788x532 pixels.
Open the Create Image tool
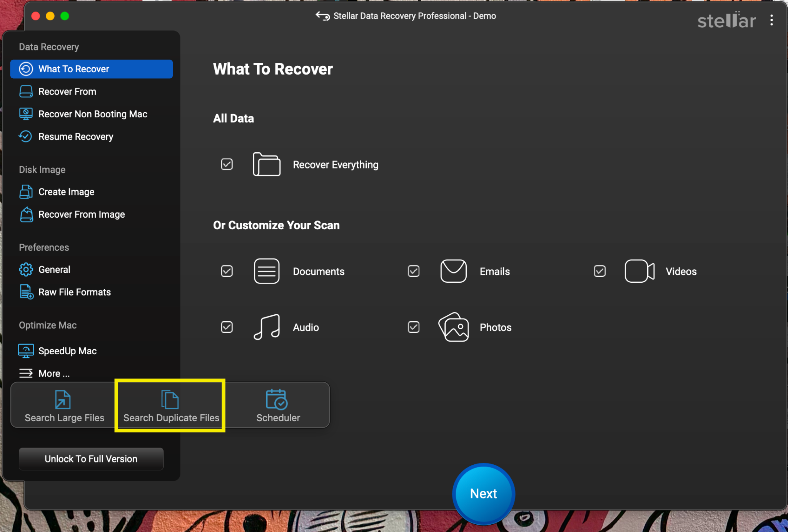(x=25, y=192)
